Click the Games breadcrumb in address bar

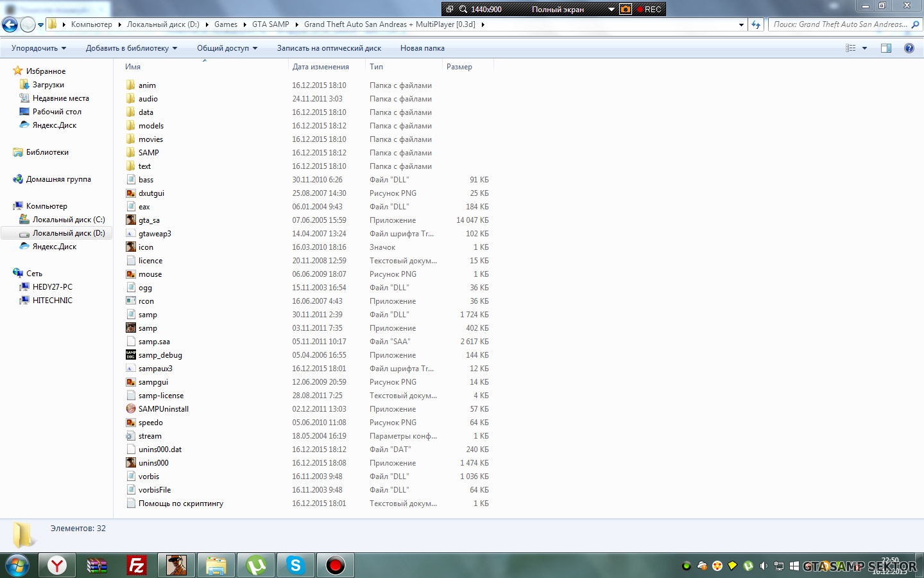(x=226, y=24)
